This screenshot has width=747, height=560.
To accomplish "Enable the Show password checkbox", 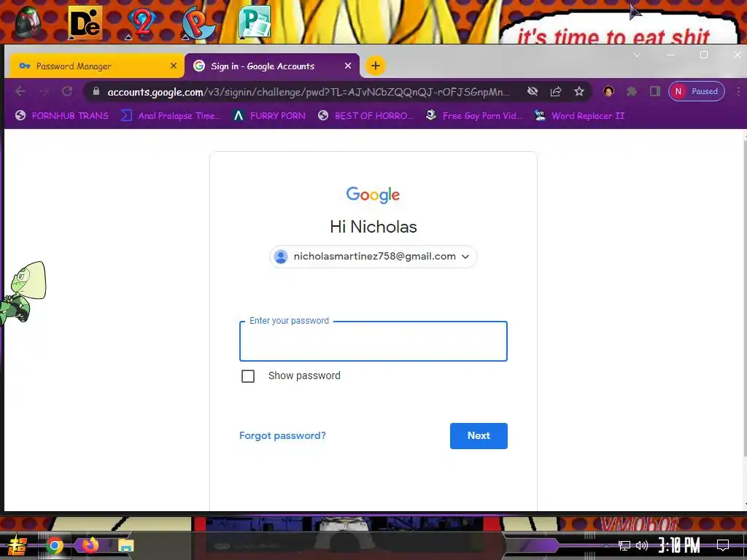I will (248, 376).
